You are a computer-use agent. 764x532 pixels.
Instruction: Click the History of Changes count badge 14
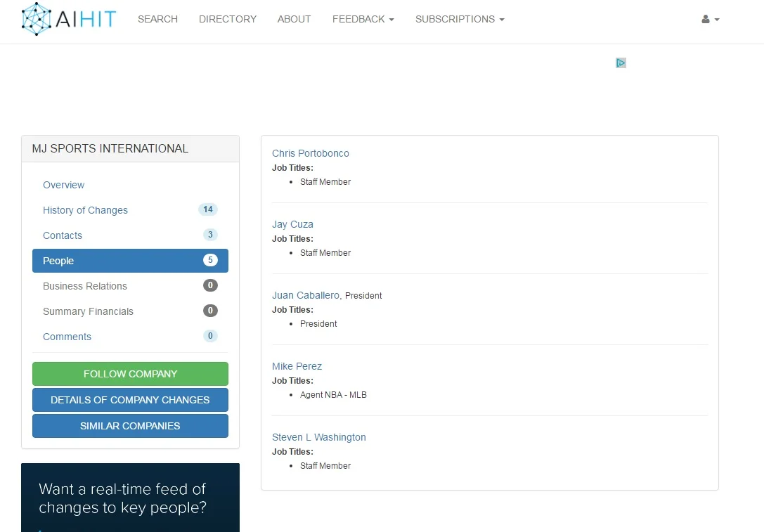coord(208,209)
